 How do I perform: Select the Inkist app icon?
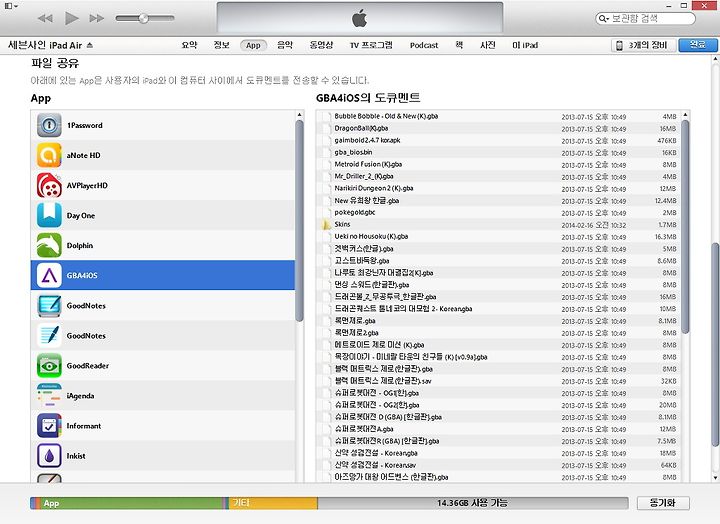(49, 456)
